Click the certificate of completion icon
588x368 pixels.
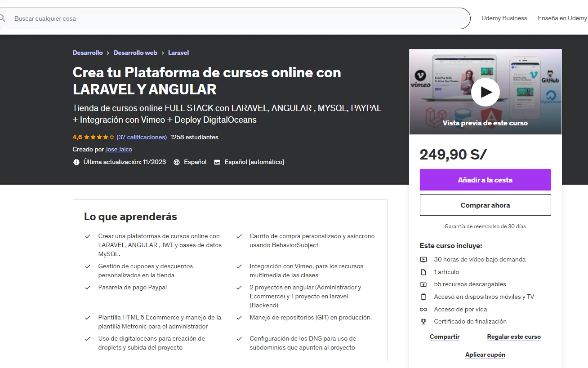423,321
